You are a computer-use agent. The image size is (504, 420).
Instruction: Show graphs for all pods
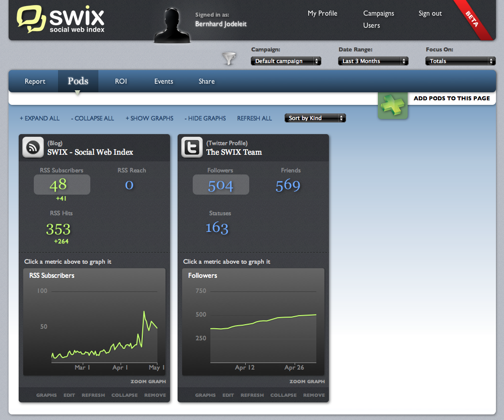[149, 118]
